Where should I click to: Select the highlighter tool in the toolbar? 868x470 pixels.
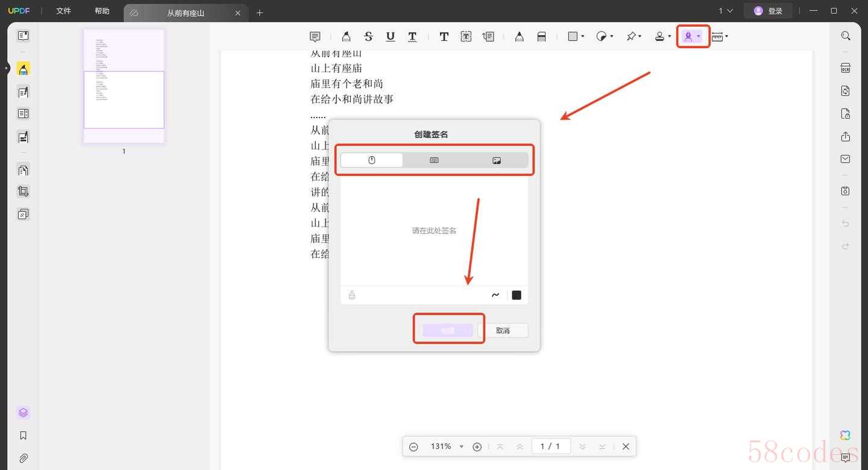[x=346, y=37]
